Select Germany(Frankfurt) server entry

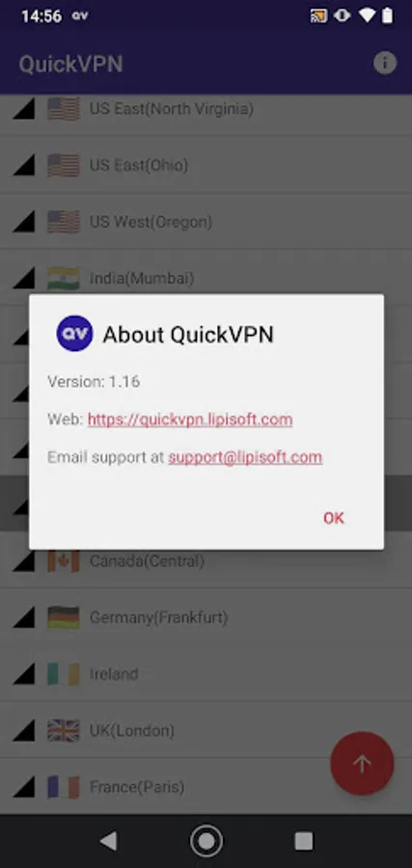[206, 618]
